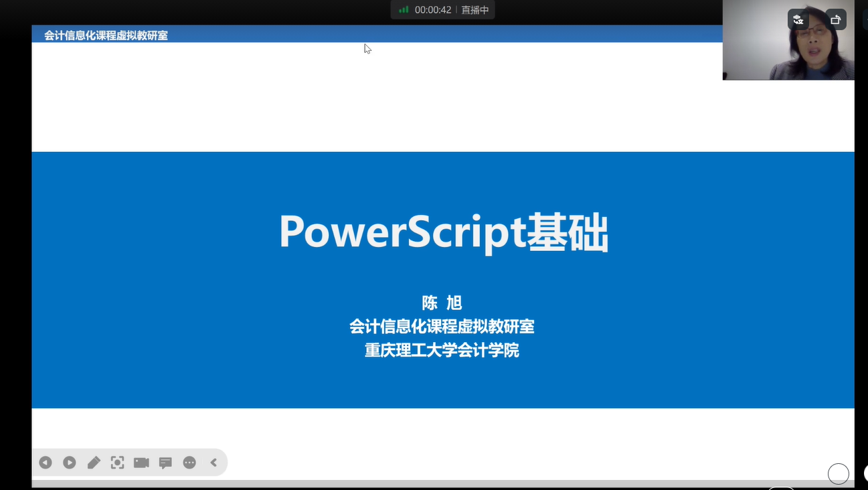This screenshot has width=868, height=490.
Task: Toggle the video camera icon in toolbar
Action: pos(141,463)
